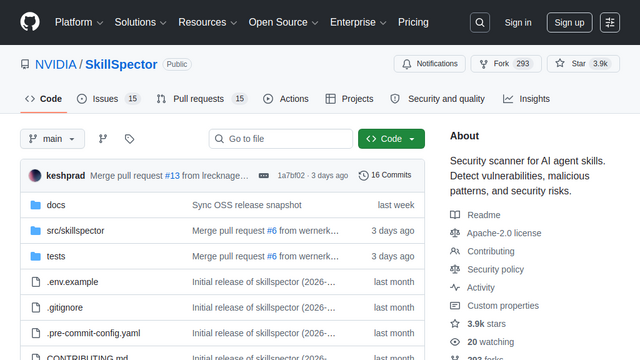Open the tests folder name
This screenshot has height=360, width=640.
(x=56, y=256)
